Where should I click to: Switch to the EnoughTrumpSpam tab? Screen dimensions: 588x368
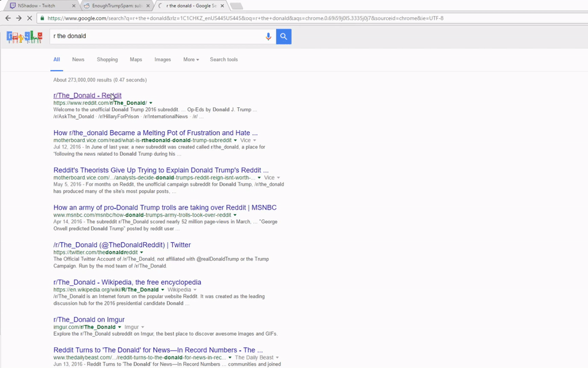(x=117, y=6)
